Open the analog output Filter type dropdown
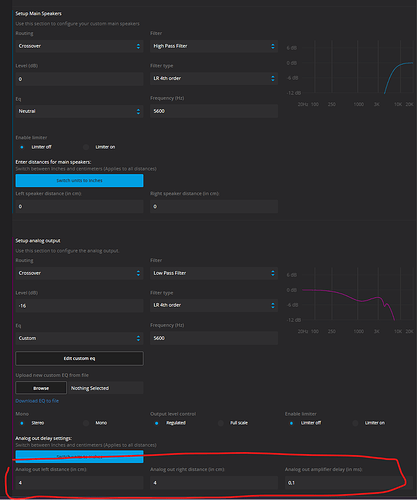 point(214,305)
